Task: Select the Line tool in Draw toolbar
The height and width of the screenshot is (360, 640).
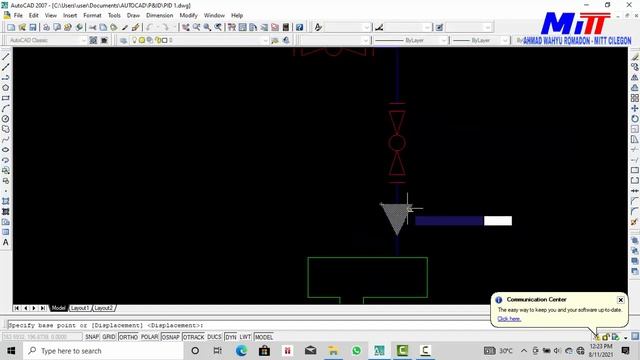Action: 6,57
